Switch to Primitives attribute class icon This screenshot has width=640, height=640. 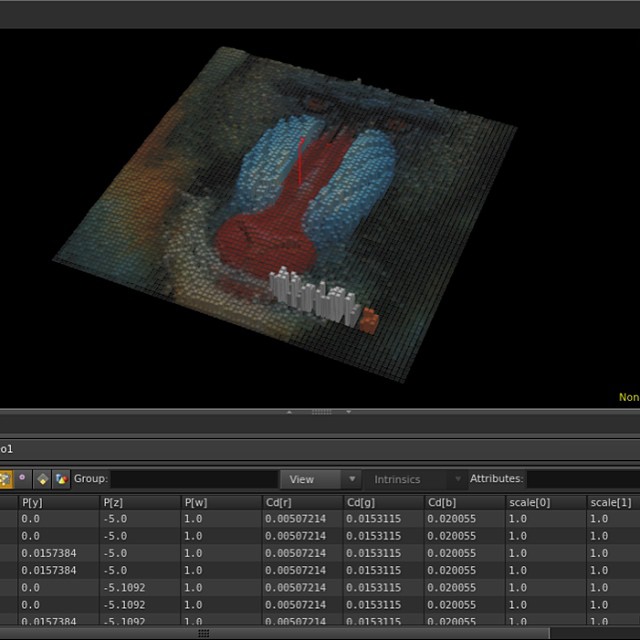[42, 479]
